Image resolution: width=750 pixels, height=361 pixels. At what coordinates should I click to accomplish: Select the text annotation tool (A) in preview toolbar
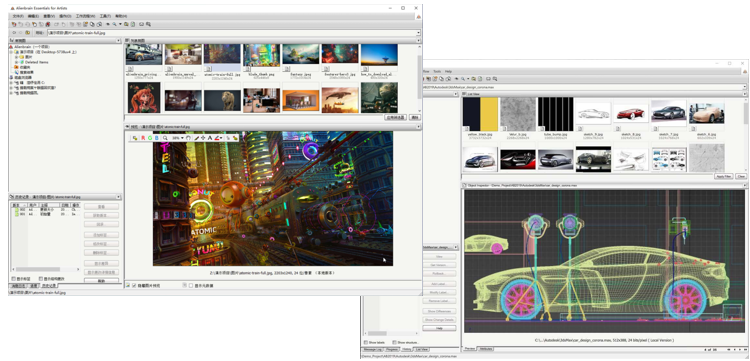point(210,138)
